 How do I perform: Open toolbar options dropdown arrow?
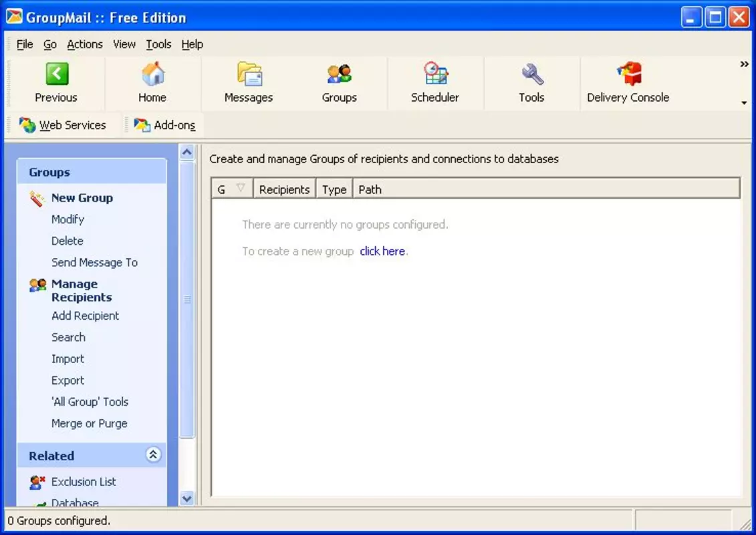tap(745, 103)
